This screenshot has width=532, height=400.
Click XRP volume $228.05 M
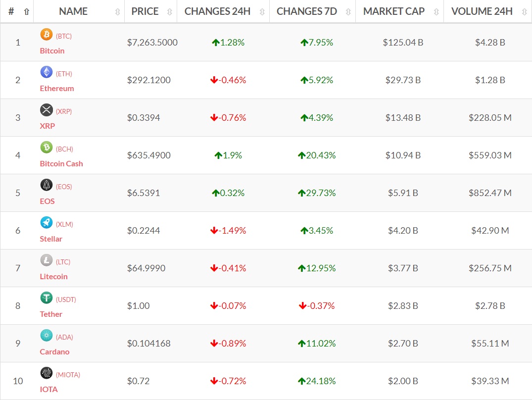[490, 118]
